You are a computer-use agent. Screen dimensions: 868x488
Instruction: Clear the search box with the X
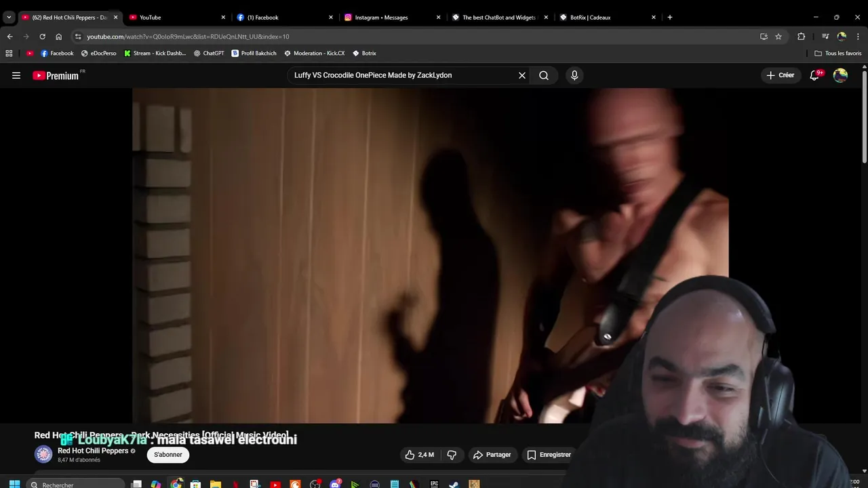point(522,75)
